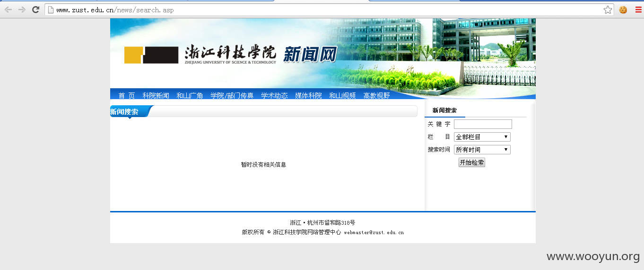
Task: Open 学术动态 navigation item
Action: pyautogui.click(x=274, y=95)
